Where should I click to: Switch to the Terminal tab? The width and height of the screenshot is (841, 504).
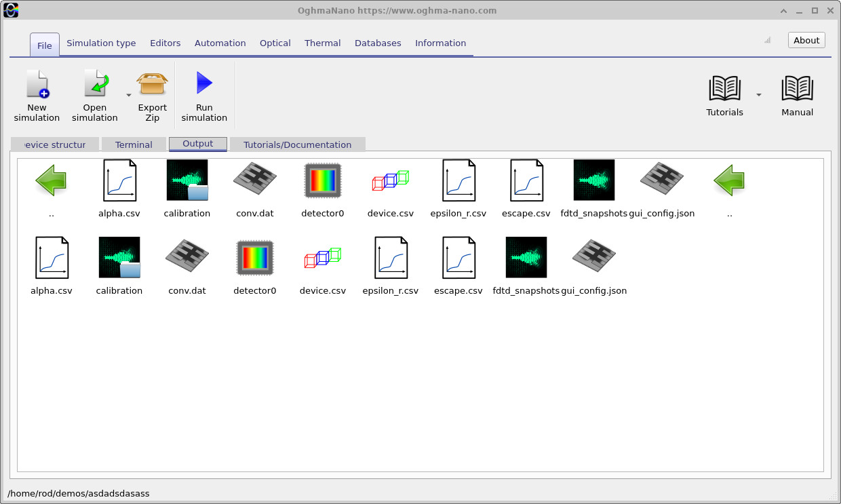134,144
